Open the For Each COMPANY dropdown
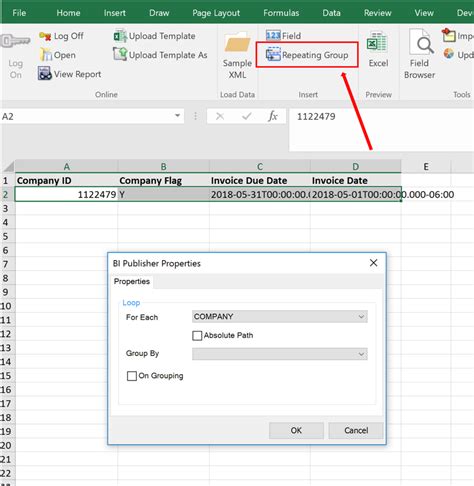The height and width of the screenshot is (486, 474). point(280,316)
